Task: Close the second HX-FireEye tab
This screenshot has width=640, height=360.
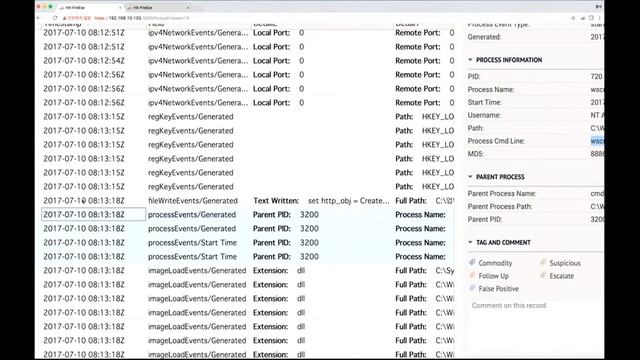Action: coord(188,7)
